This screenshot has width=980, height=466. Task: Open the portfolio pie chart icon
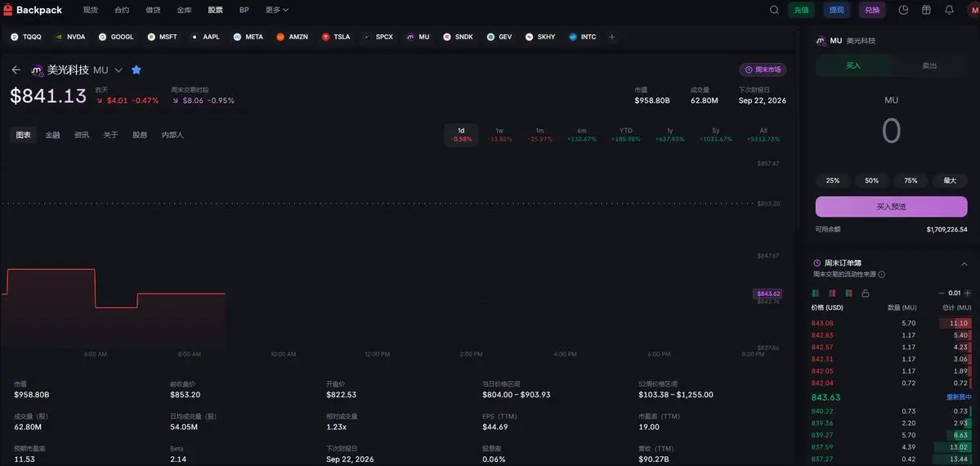point(903,10)
